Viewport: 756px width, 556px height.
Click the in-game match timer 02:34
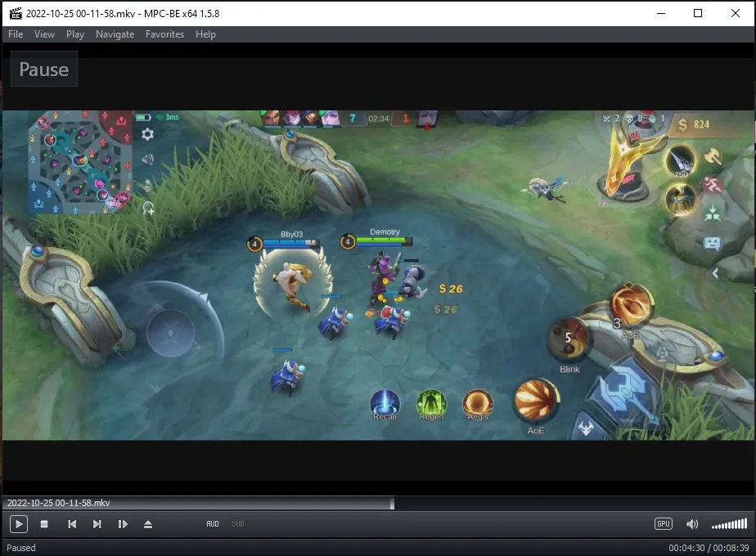pos(379,119)
